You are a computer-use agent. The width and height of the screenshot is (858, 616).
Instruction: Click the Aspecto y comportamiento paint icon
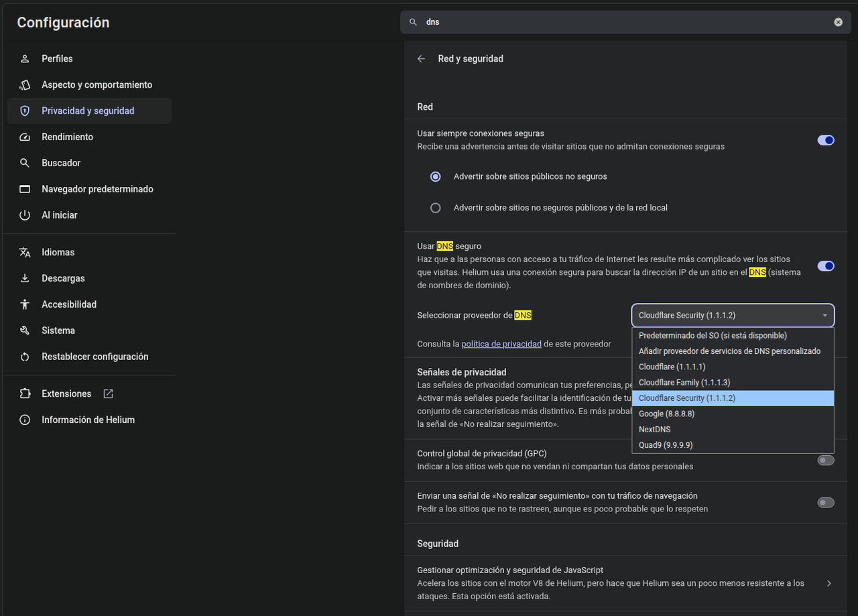25,85
